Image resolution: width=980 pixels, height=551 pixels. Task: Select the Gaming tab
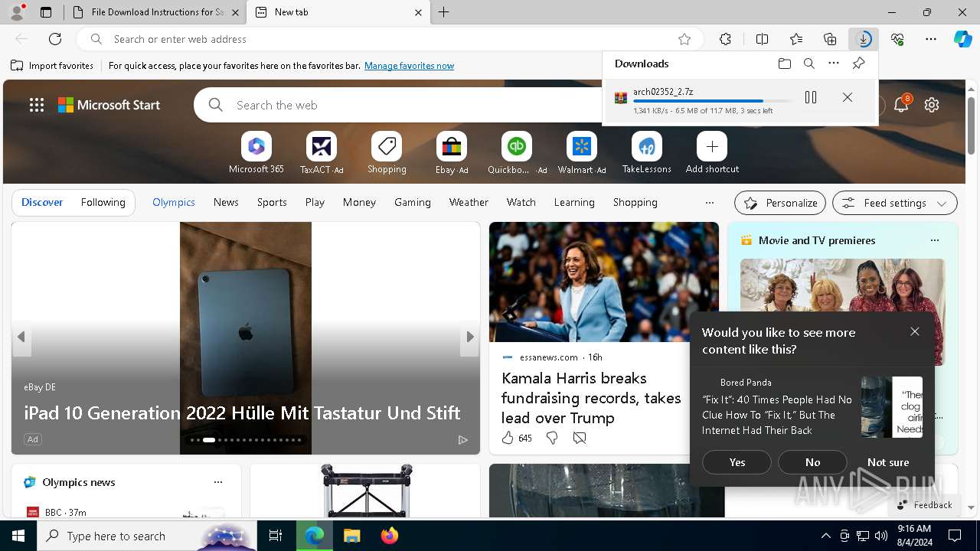(413, 202)
